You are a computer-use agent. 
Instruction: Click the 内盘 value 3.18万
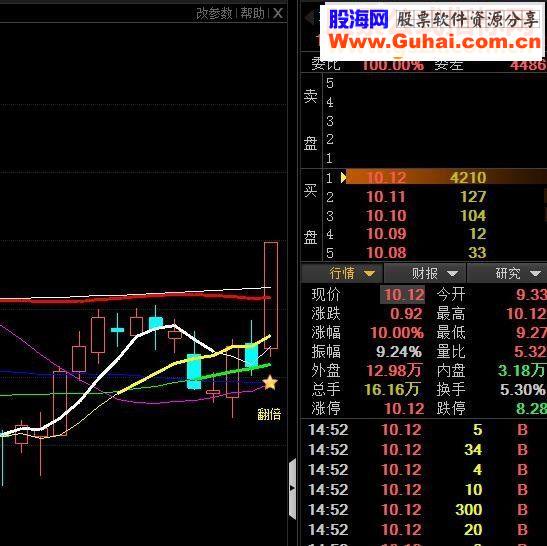522,370
